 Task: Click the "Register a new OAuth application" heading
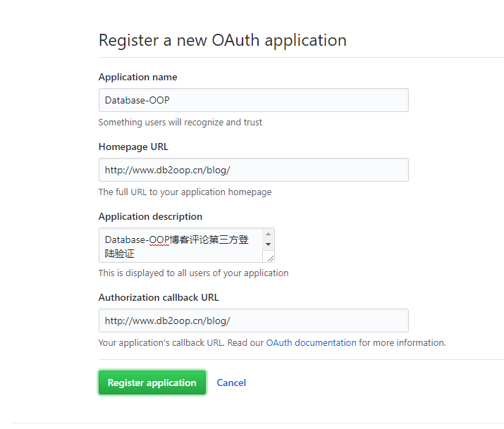click(222, 40)
